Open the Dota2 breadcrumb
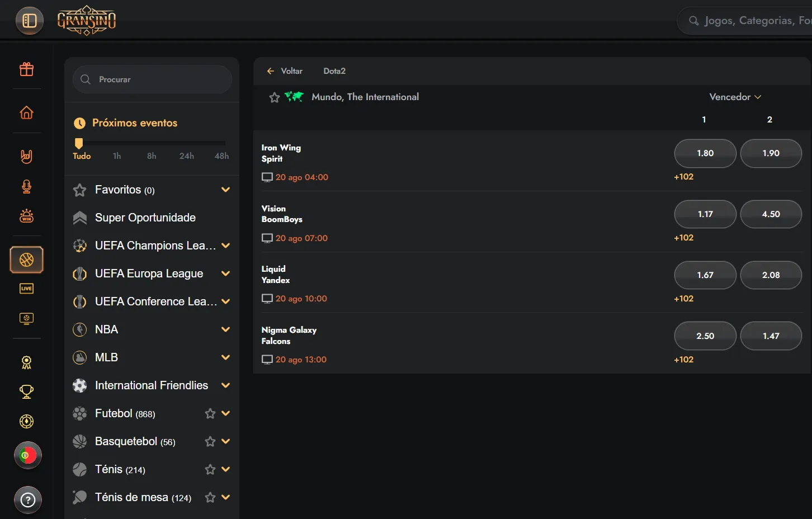This screenshot has height=519, width=812. click(x=334, y=71)
